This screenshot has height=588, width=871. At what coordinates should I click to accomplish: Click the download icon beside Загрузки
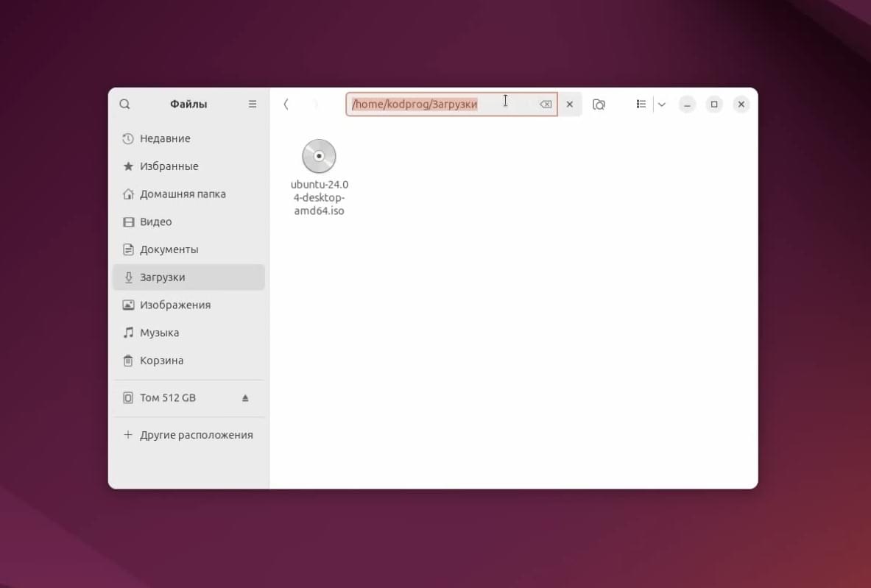pos(128,277)
